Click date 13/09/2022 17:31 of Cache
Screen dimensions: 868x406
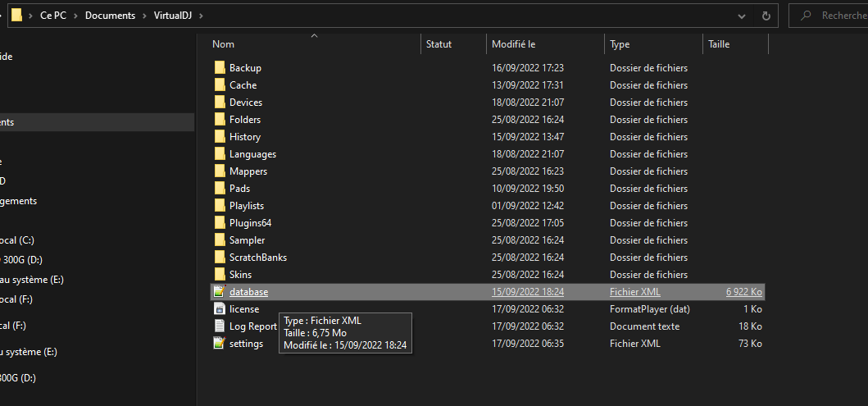pos(528,84)
